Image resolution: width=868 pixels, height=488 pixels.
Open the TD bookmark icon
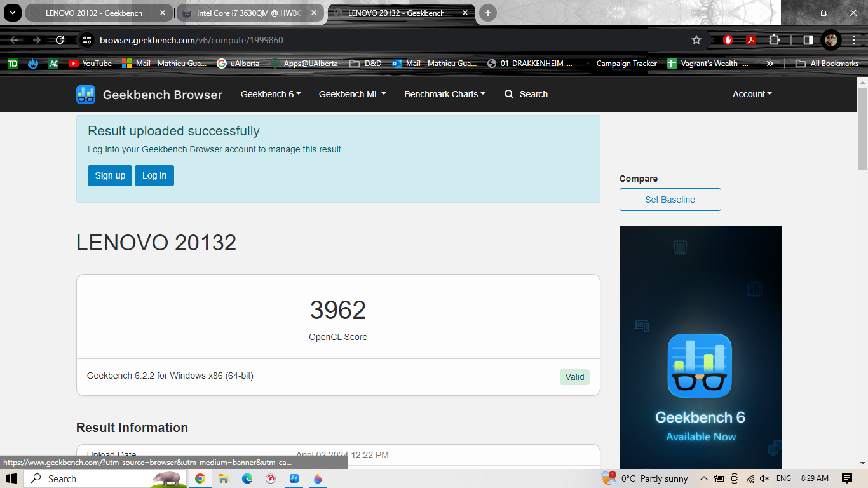(x=12, y=64)
